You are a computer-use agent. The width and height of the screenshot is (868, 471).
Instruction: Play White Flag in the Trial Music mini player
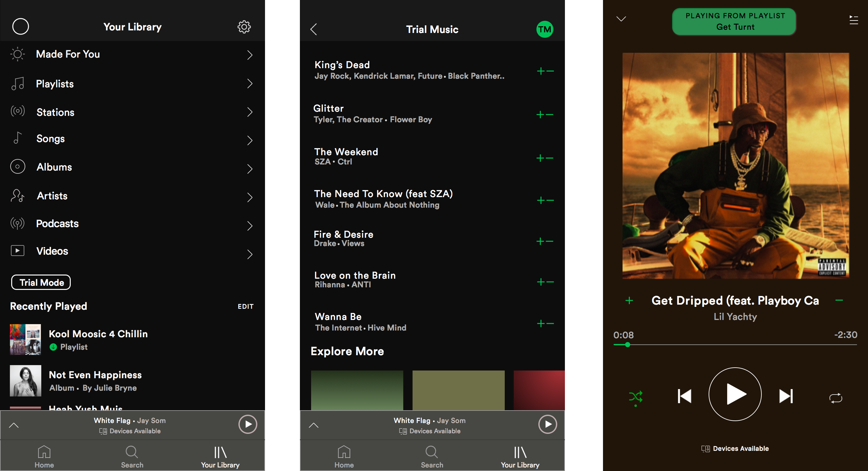548,424
